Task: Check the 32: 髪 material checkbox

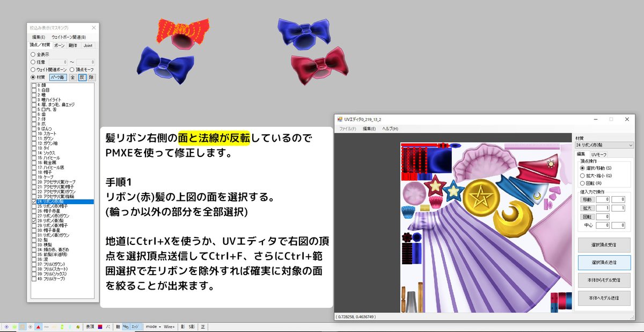Action: click(x=34, y=240)
